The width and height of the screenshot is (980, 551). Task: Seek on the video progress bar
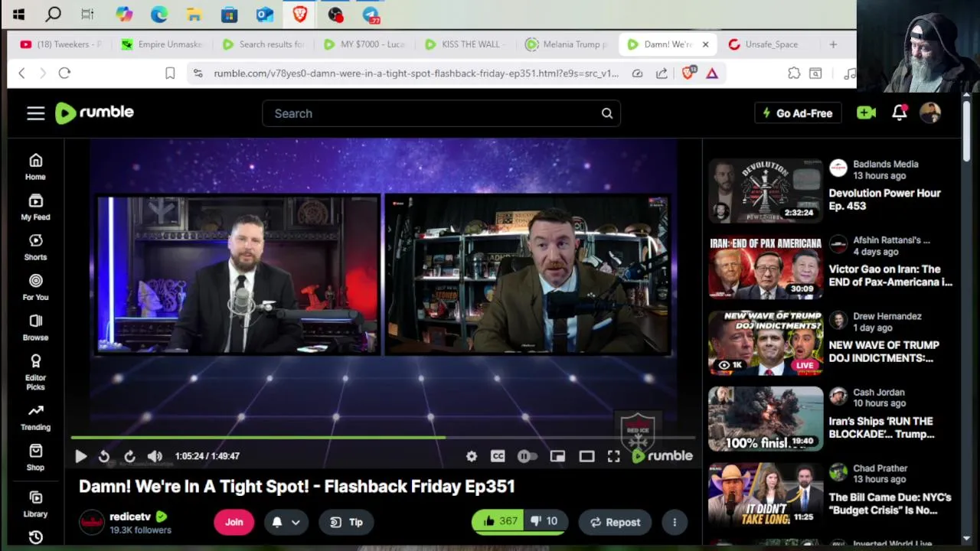pos(383,438)
